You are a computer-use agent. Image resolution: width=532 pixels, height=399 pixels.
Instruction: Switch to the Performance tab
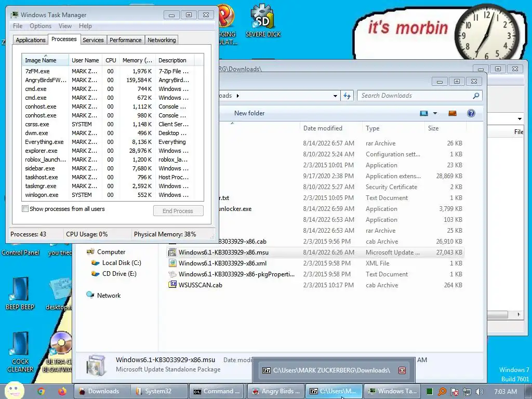(x=126, y=40)
